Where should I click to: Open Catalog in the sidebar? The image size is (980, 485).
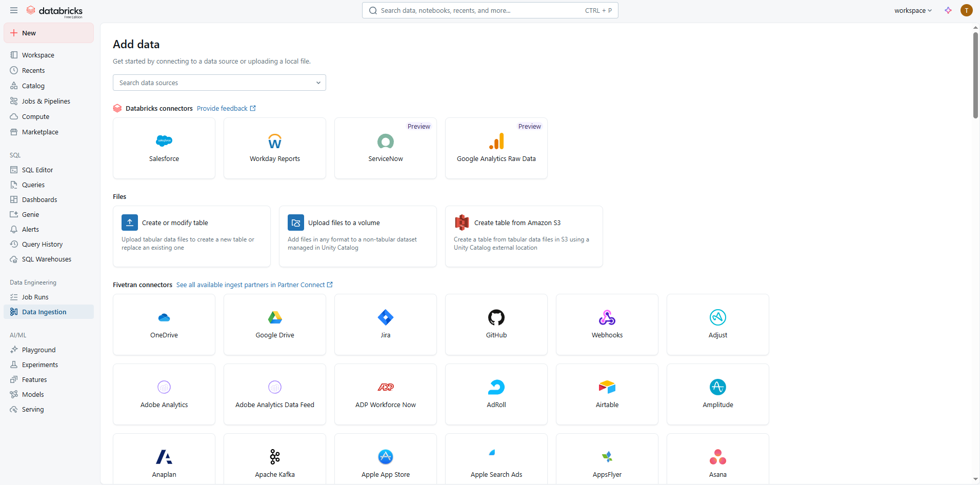[x=49, y=86]
